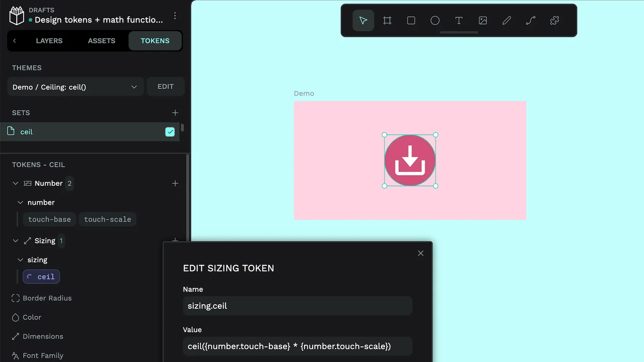Select the touch-scale token pill
This screenshot has height=362, width=644.
[108, 219]
